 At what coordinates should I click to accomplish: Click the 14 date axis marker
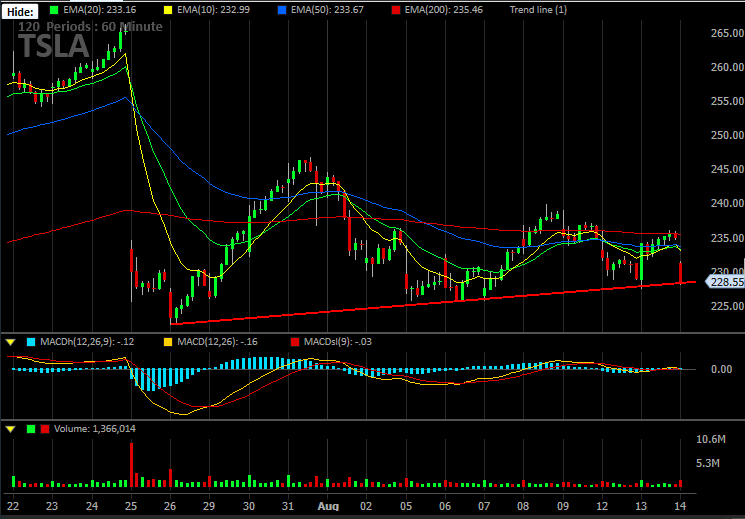[x=680, y=505]
